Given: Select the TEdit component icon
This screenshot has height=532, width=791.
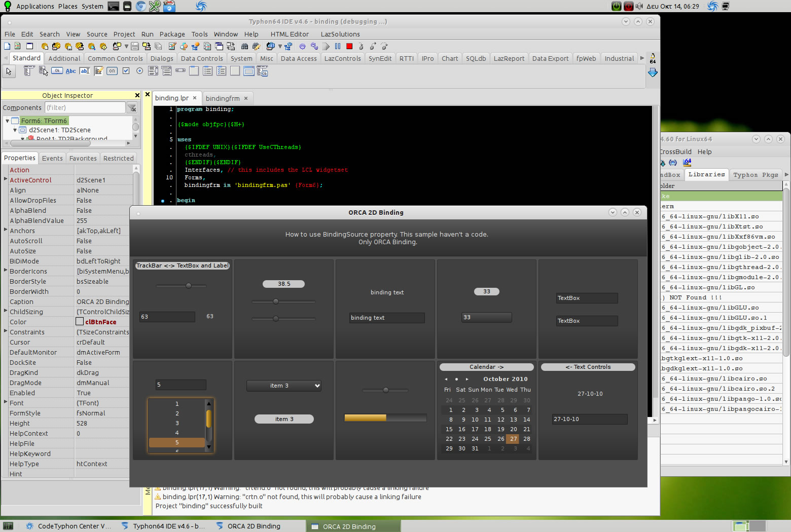Looking at the screenshot, I should point(85,71).
